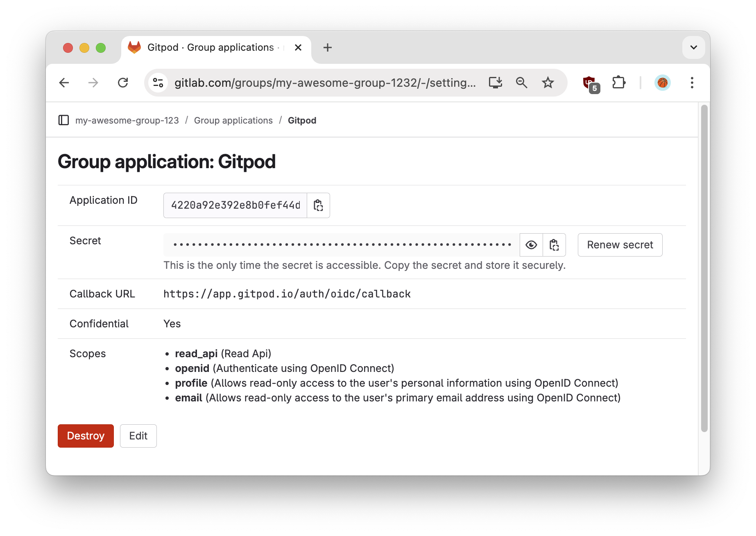The width and height of the screenshot is (756, 536).
Task: Click the profile scope entry
Action: click(x=396, y=383)
